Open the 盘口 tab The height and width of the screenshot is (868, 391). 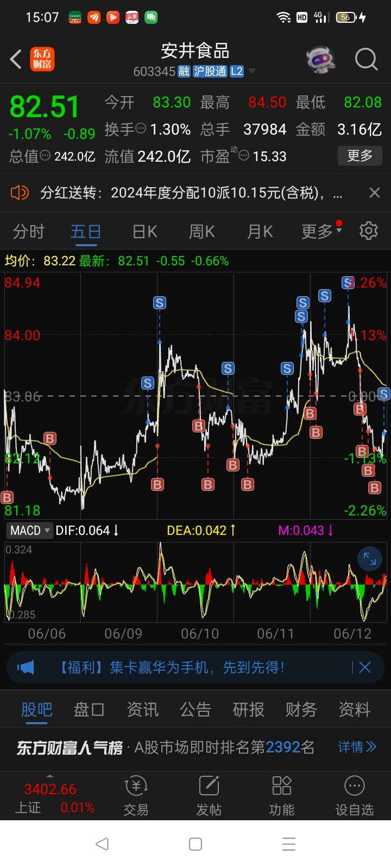[89, 710]
